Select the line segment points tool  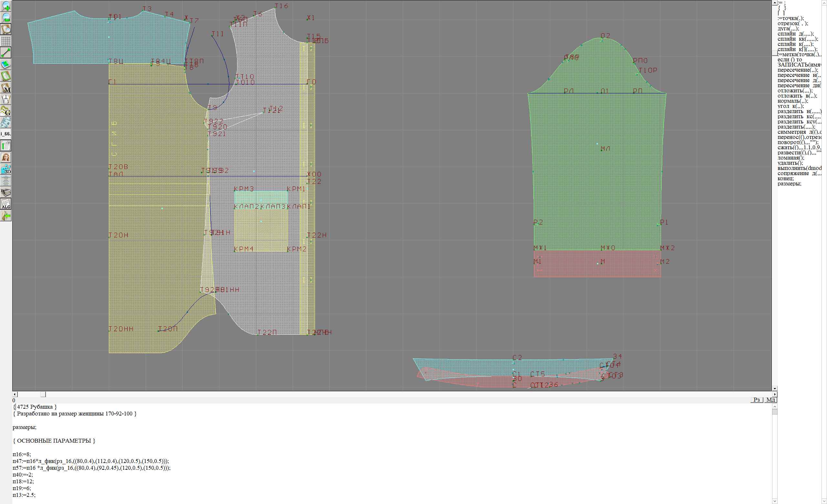6,53
